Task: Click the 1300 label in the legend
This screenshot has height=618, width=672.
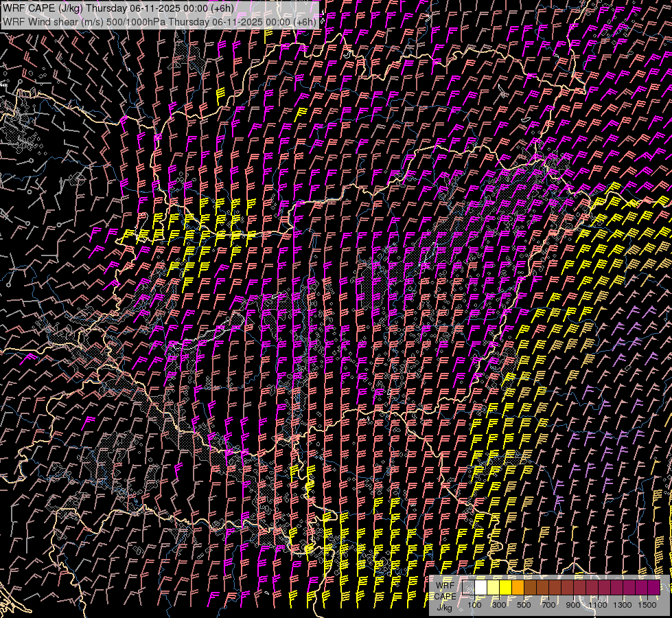Action: click(x=623, y=605)
